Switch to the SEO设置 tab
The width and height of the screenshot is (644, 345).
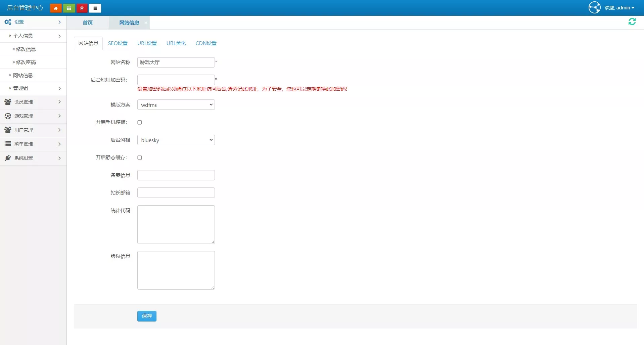point(118,43)
